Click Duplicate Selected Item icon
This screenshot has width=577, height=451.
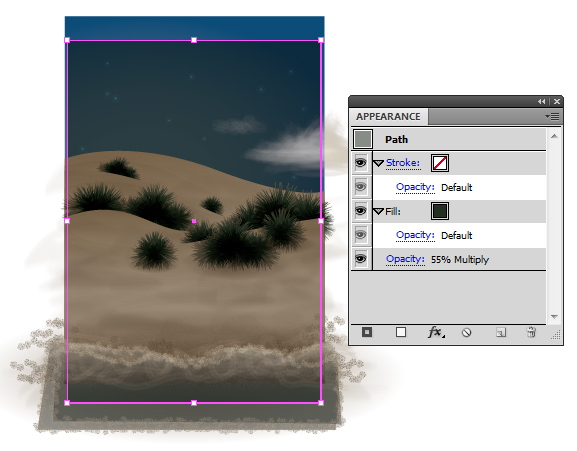click(x=500, y=333)
